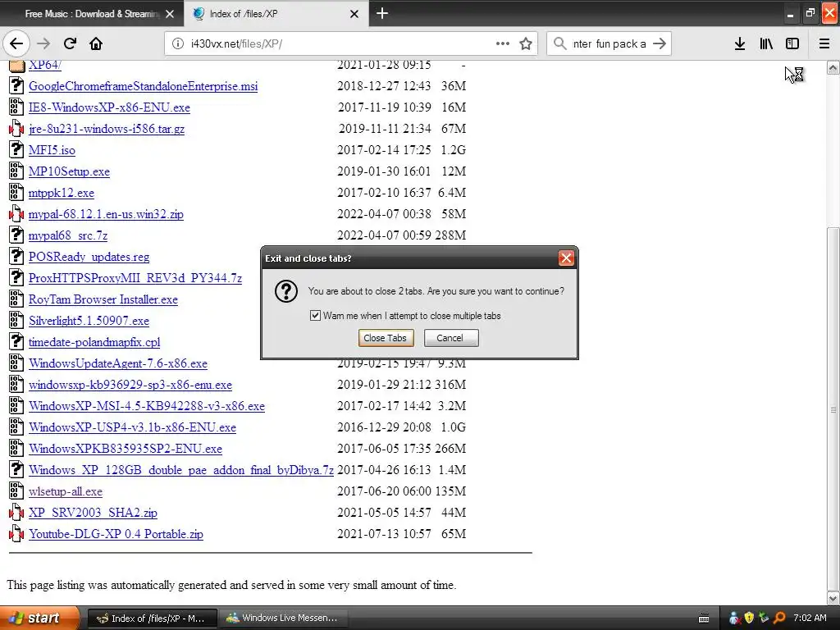Click the vertical scrollbar thumb
The width and height of the screenshot is (840, 630).
833,409
